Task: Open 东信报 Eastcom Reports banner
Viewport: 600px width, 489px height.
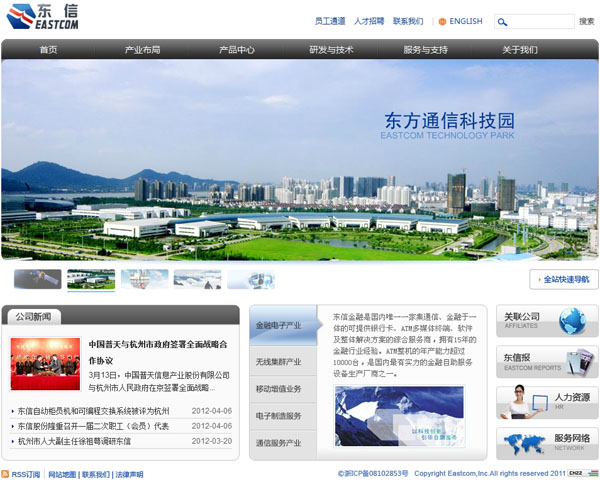Action: tap(547, 361)
